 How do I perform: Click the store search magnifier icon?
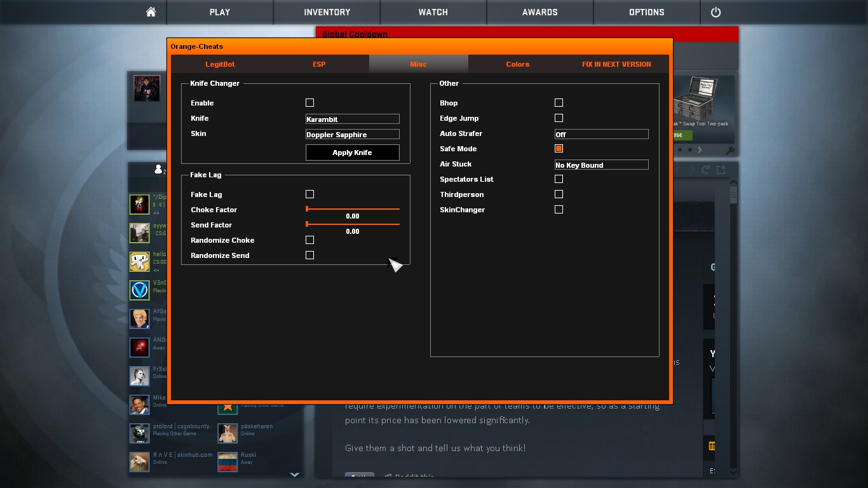(x=730, y=151)
